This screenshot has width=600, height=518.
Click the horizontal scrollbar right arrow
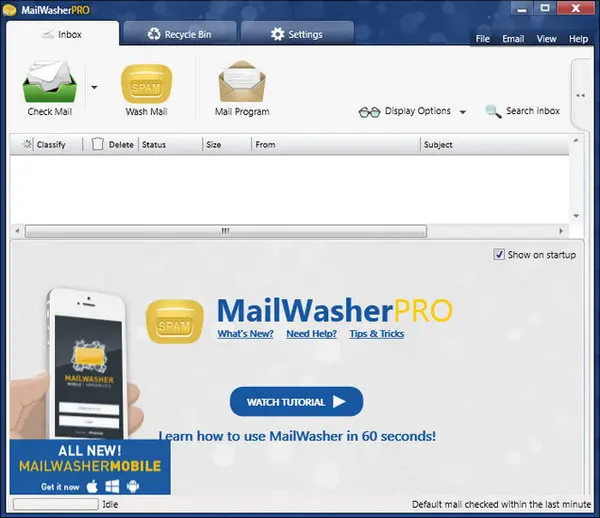tap(561, 231)
